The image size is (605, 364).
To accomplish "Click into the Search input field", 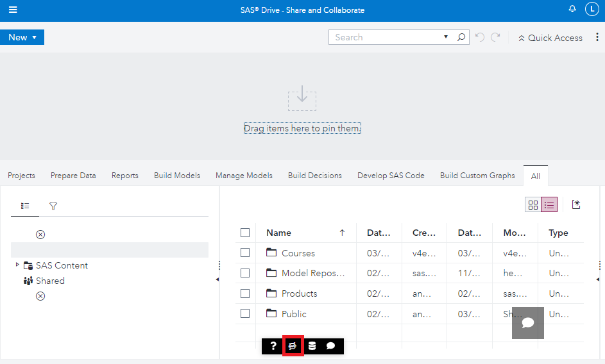I will click(x=385, y=37).
